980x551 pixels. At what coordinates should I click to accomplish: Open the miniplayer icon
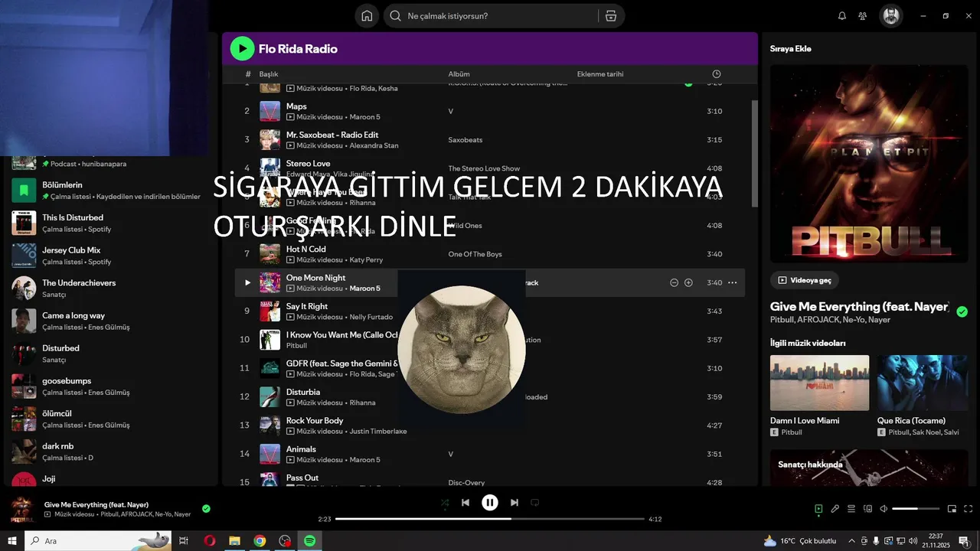(952, 508)
